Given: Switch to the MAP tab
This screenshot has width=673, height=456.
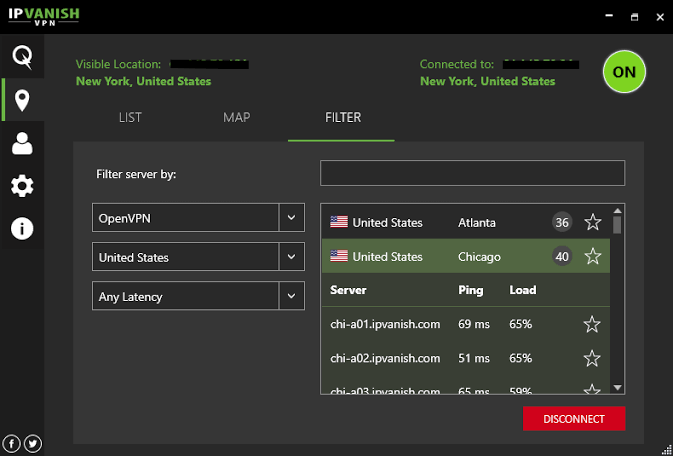Looking at the screenshot, I should click(236, 118).
